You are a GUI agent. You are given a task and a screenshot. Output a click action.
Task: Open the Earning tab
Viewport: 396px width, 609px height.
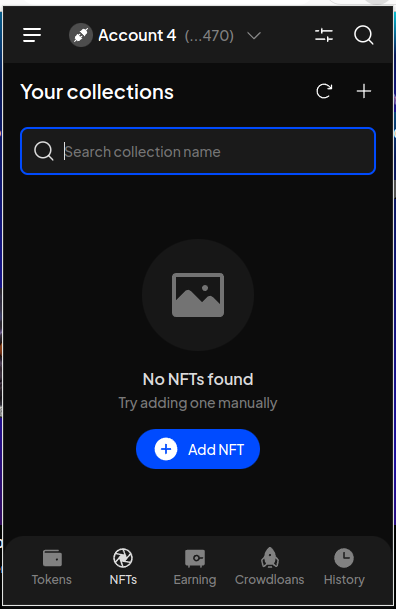[x=195, y=567]
